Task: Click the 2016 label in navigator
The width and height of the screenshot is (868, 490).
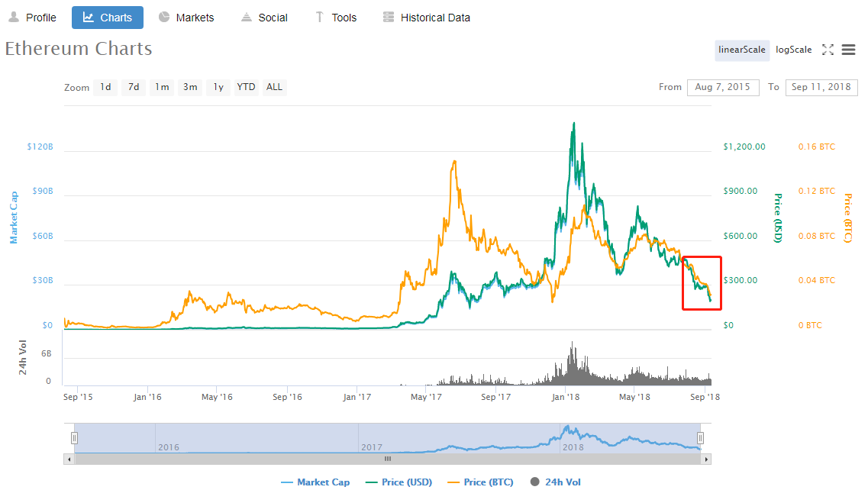Action: pyautogui.click(x=169, y=447)
